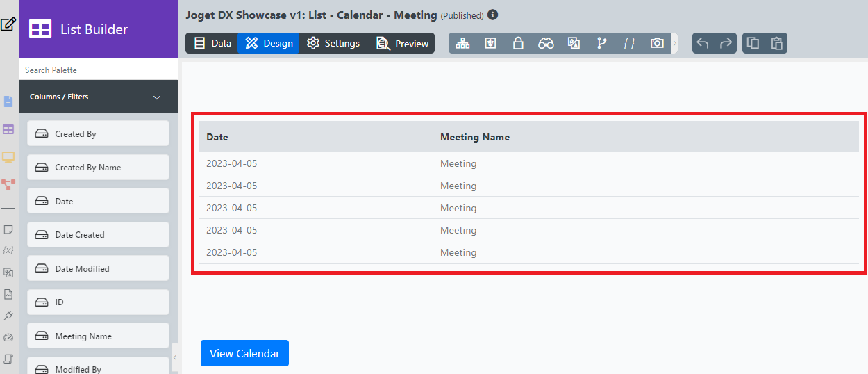Click the View Calendar button

pyautogui.click(x=244, y=353)
